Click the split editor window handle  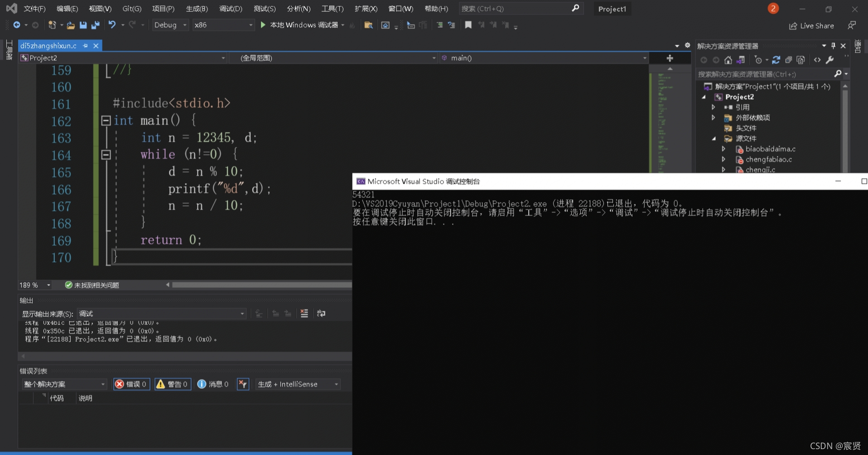pyautogui.click(x=670, y=58)
